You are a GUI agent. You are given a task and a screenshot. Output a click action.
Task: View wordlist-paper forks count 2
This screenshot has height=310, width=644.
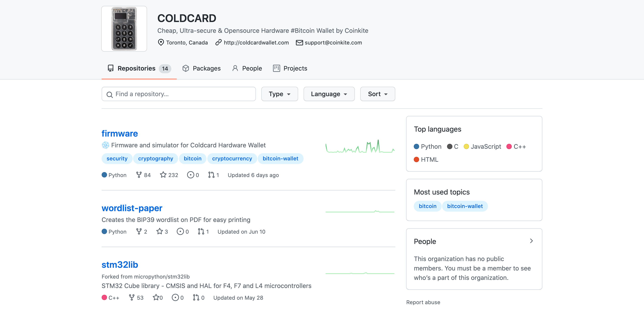coord(141,232)
